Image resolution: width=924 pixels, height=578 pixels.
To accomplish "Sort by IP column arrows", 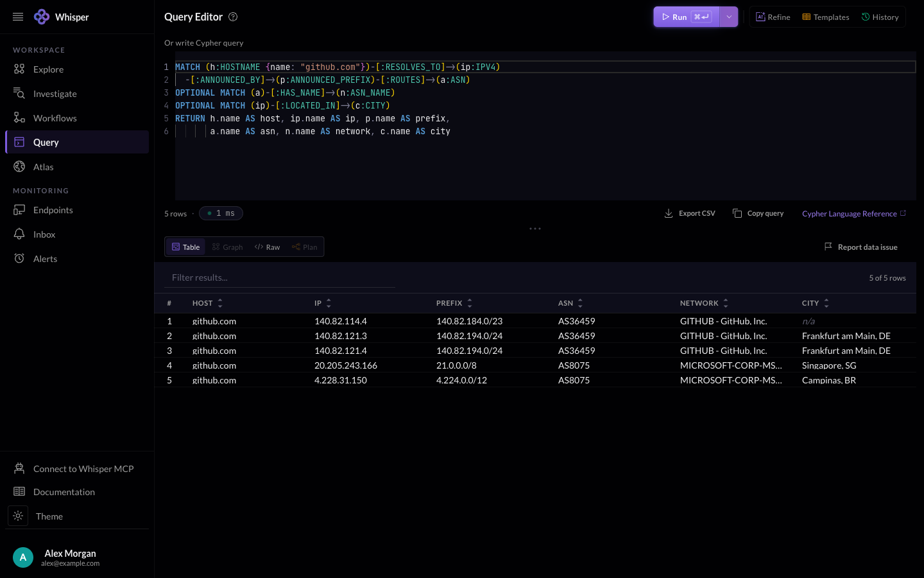I will tap(329, 303).
